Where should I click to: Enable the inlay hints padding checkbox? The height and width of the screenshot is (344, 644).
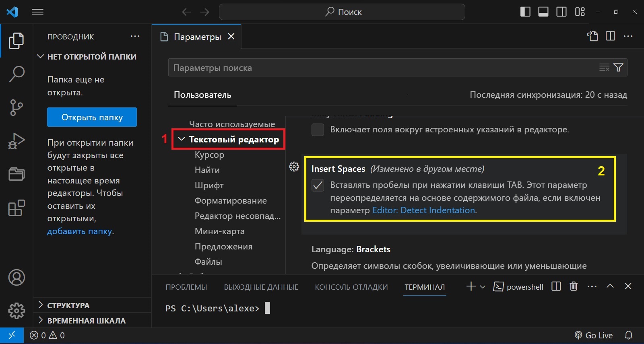318,130
